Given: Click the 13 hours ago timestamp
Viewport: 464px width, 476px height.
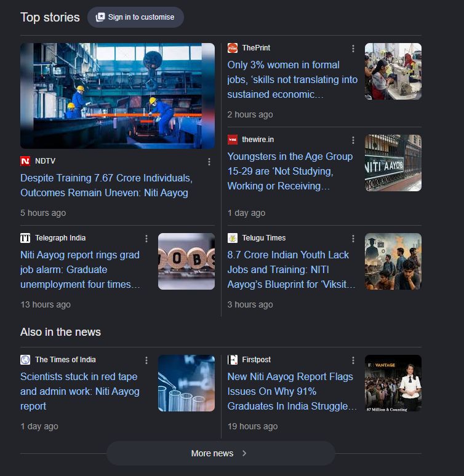Looking at the screenshot, I should pos(46,305).
